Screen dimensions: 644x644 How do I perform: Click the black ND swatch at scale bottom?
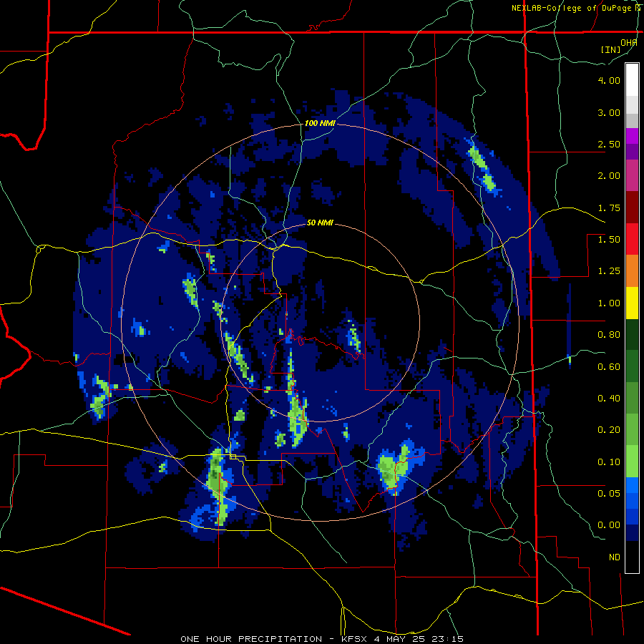[x=632, y=557]
